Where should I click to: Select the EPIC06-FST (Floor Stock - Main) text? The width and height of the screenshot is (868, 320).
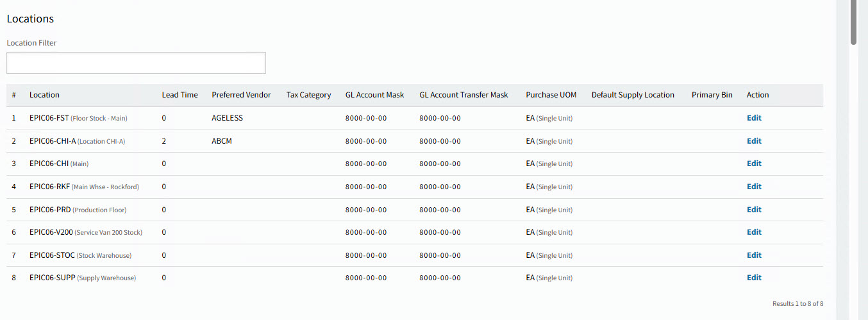pos(78,118)
